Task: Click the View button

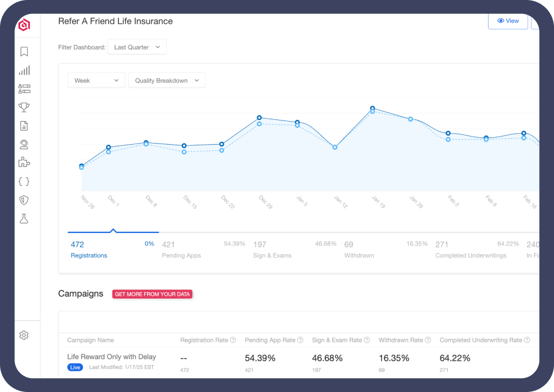Action: (508, 21)
